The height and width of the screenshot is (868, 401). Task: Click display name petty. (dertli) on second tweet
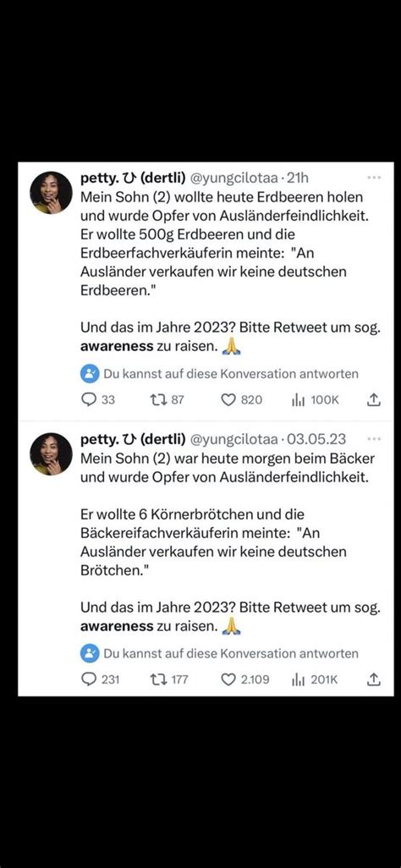point(133,439)
